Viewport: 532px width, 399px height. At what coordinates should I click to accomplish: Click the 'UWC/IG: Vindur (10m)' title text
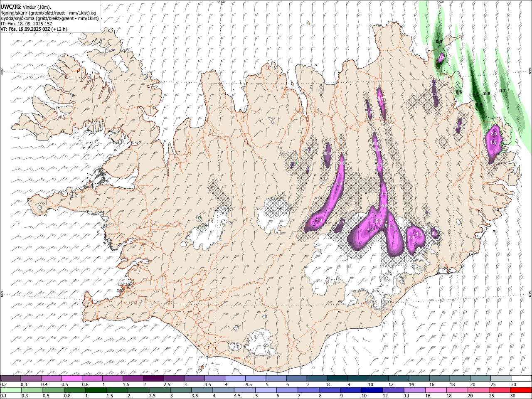point(26,7)
